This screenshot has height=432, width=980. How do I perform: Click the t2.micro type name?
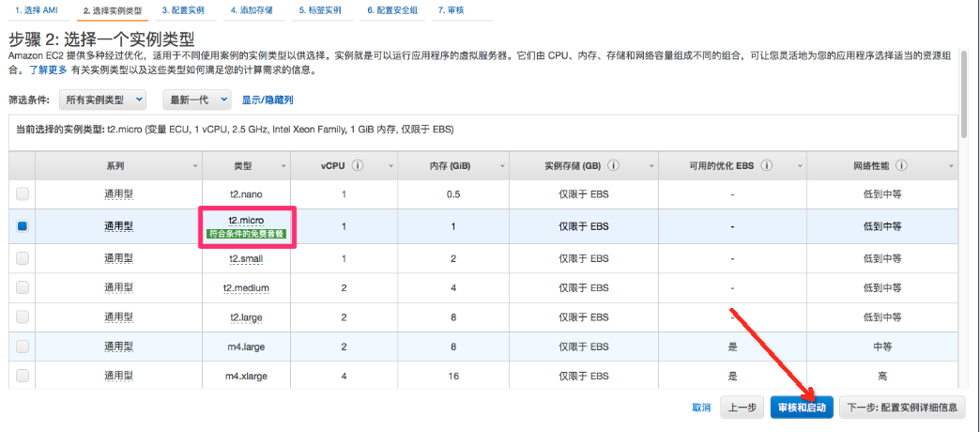pos(246,221)
